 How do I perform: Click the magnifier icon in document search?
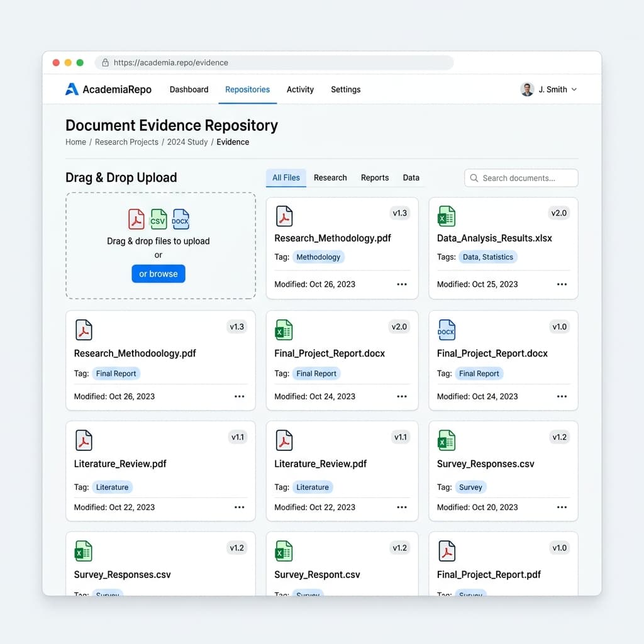point(474,178)
